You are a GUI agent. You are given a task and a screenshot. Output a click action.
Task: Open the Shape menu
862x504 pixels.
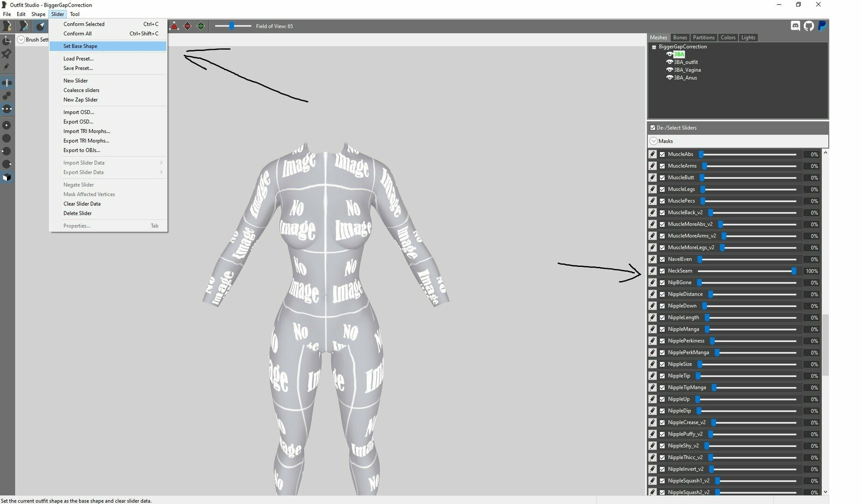(x=38, y=14)
